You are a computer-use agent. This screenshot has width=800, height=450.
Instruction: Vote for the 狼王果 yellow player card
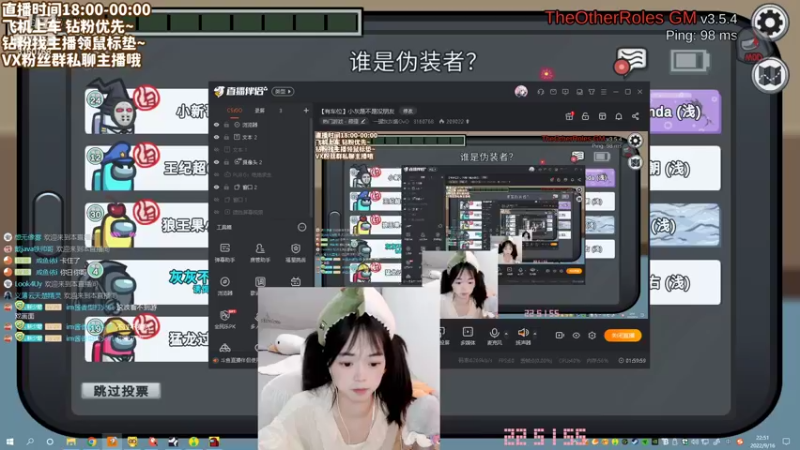pos(147,226)
